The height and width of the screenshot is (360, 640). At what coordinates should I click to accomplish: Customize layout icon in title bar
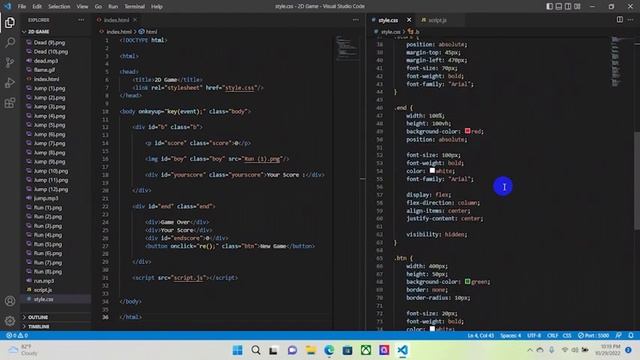[x=577, y=7]
